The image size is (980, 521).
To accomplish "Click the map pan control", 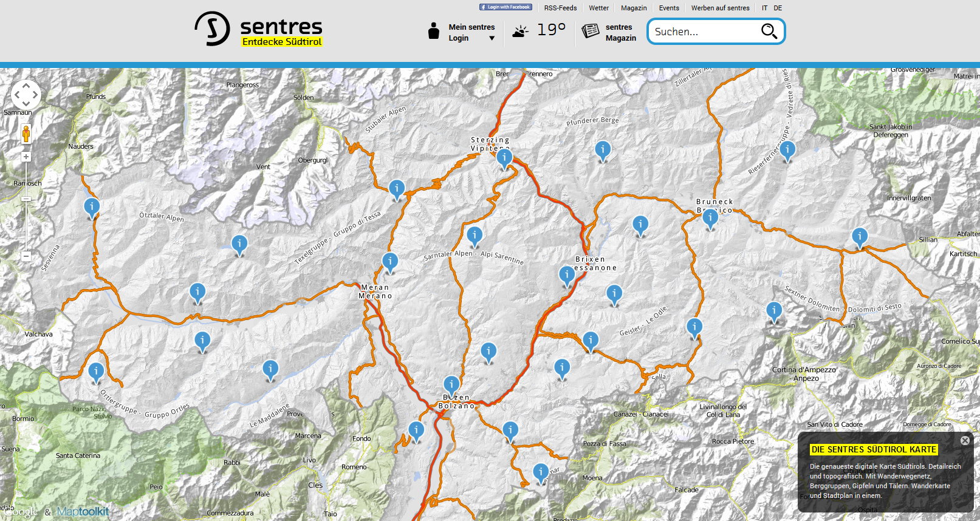I will tap(26, 94).
